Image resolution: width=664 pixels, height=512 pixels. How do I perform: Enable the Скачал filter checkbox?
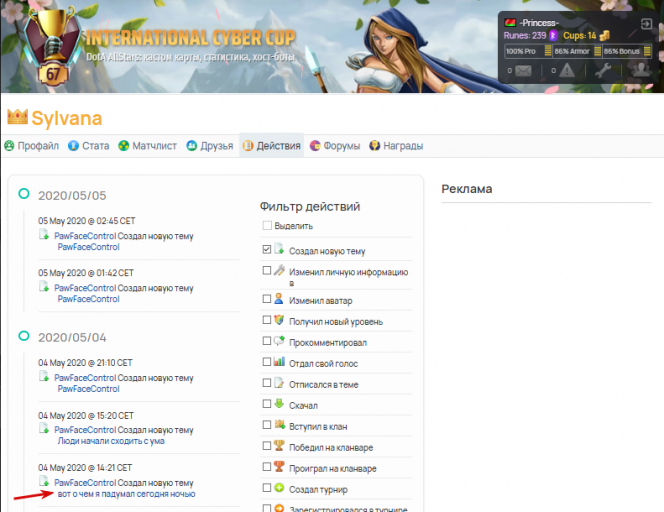[267, 404]
